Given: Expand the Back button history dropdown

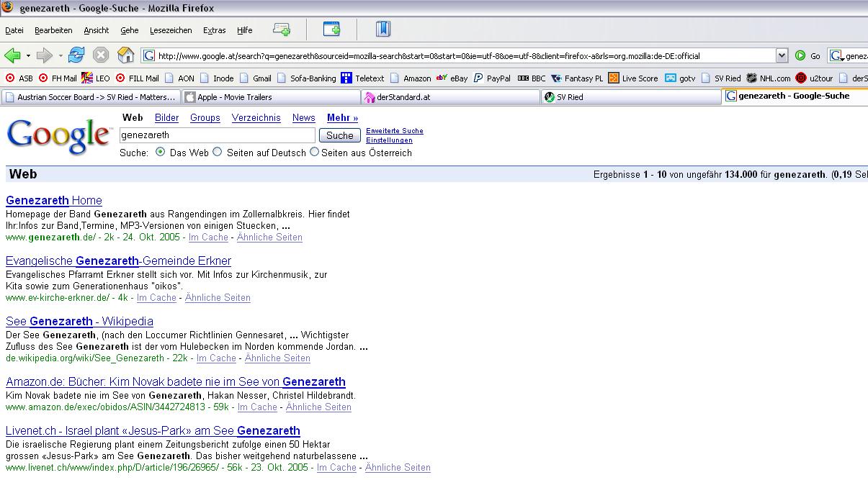Looking at the screenshot, I should 28,55.
